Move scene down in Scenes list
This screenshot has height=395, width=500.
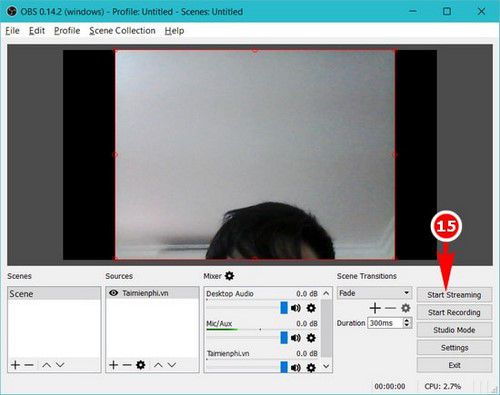pyautogui.click(x=60, y=365)
